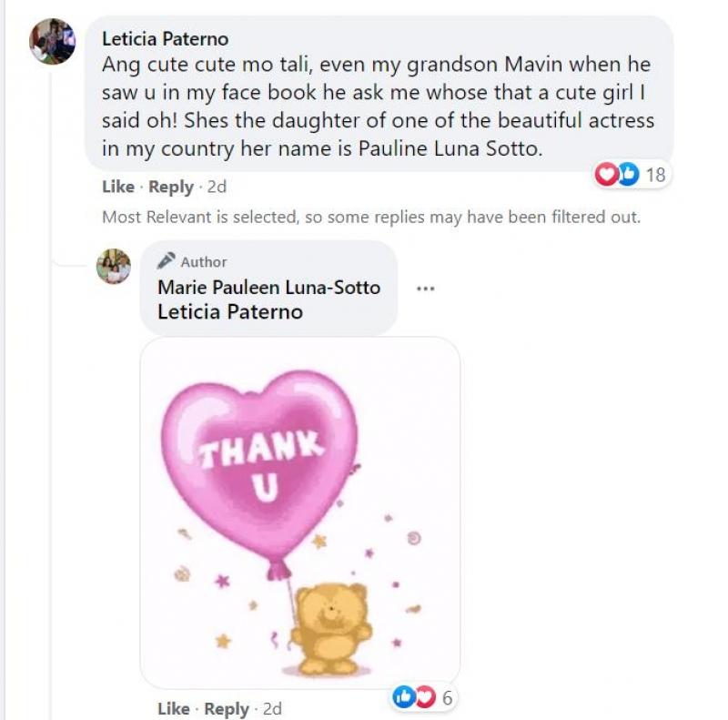Open 2d timestamp below the Thank U GIF
Image resolution: width=728 pixels, height=720 pixels.
[272, 709]
